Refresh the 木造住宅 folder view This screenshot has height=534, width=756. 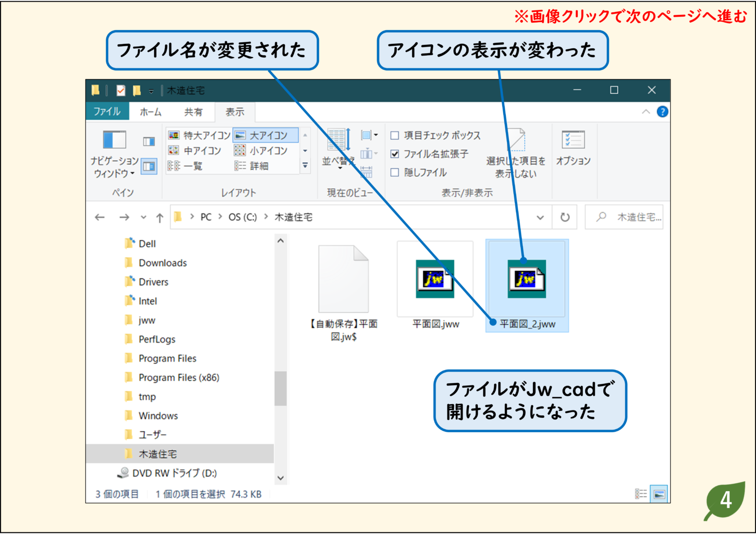tap(564, 217)
